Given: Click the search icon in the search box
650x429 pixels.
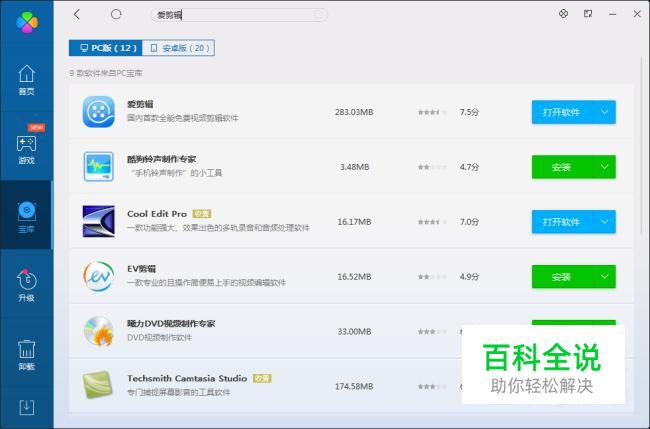Looking at the screenshot, I should pyautogui.click(x=318, y=15).
